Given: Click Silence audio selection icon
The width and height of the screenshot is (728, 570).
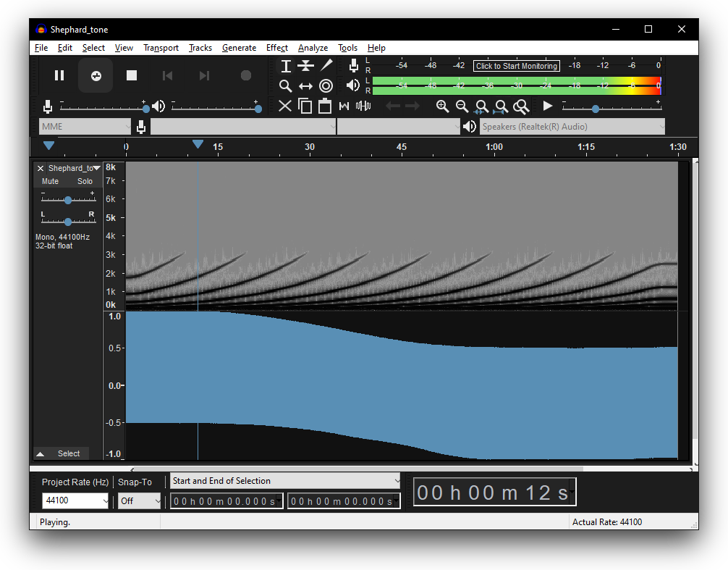Looking at the screenshot, I should [363, 106].
